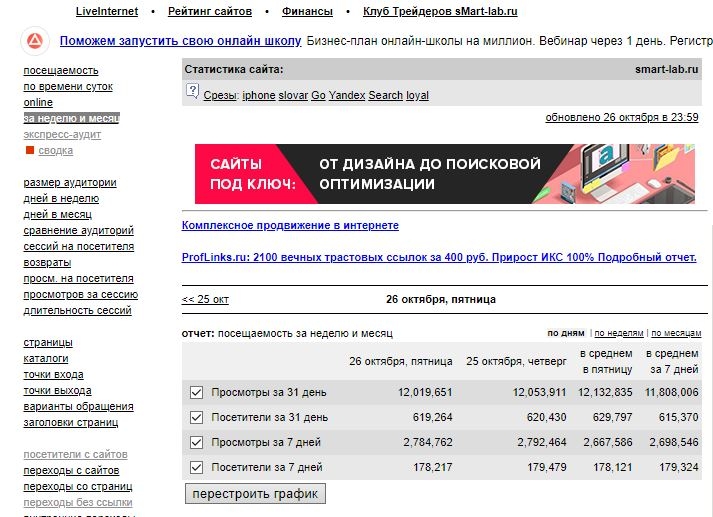Select the по дням view
The image size is (713, 517).
pyautogui.click(x=566, y=333)
